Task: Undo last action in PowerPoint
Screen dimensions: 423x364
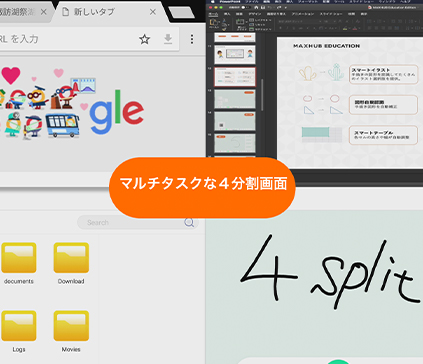Action: pyautogui.click(x=270, y=7)
